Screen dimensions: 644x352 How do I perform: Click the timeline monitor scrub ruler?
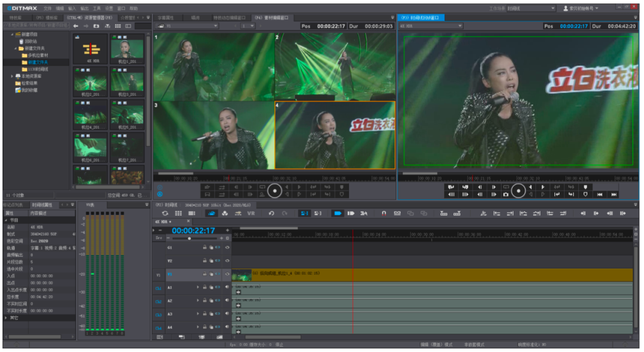click(518, 178)
